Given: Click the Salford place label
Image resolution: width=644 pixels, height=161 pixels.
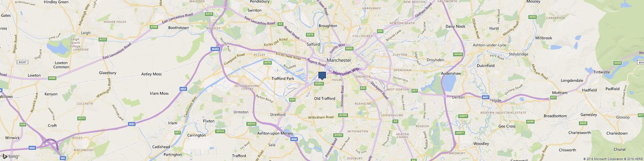Looking at the screenshot, I should [313, 44].
